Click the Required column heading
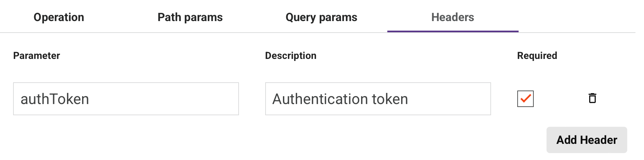 coord(537,56)
